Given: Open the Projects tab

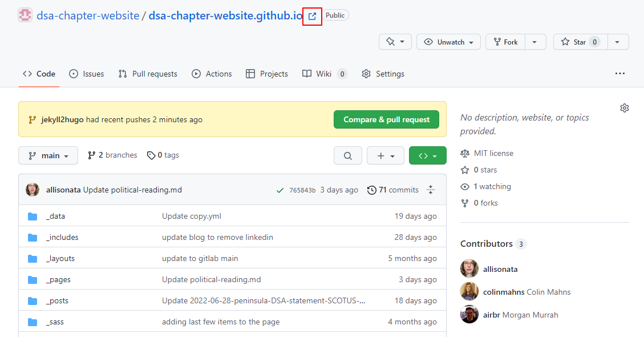Looking at the screenshot, I should click(x=267, y=74).
